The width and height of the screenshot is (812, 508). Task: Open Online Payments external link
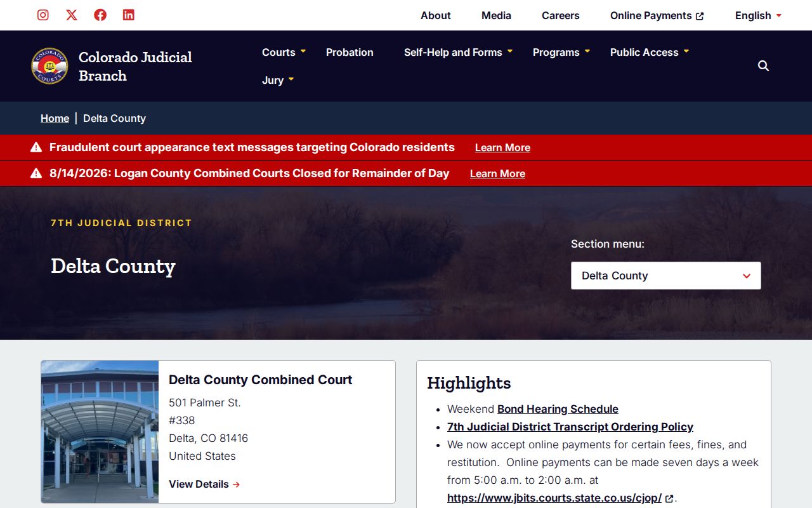point(657,15)
